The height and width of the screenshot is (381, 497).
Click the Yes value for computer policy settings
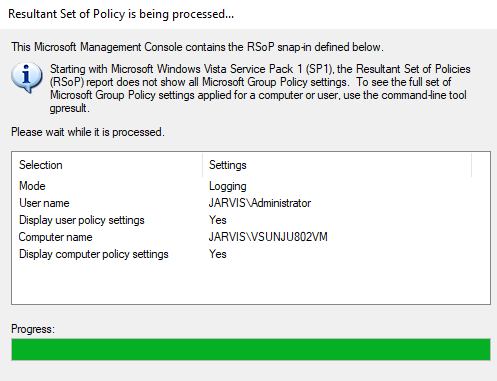[218, 254]
